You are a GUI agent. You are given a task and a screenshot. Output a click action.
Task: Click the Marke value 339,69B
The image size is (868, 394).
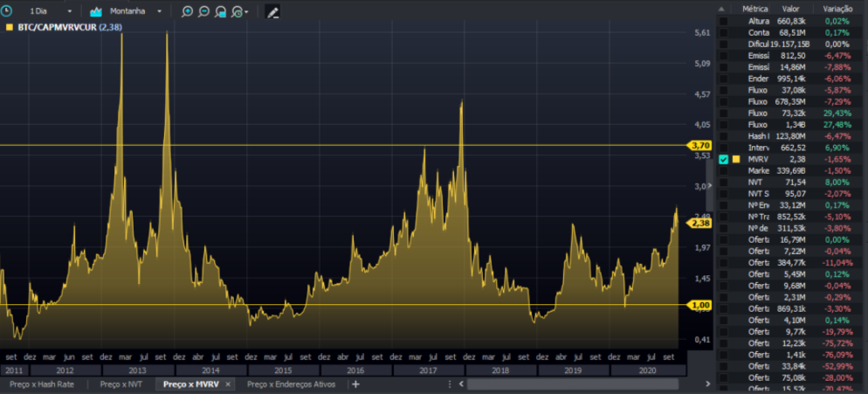tap(792, 170)
